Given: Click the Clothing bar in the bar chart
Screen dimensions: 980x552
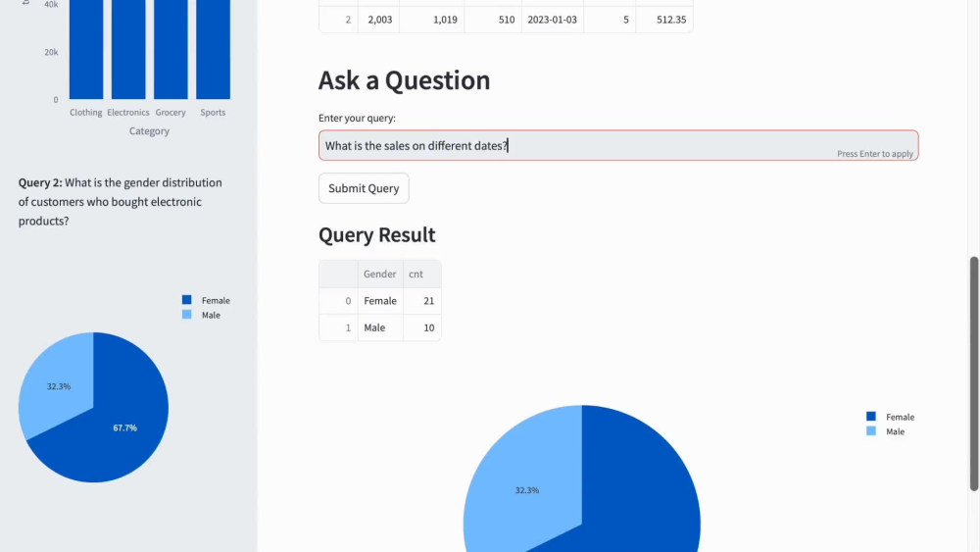Looking at the screenshot, I should click(86, 49).
